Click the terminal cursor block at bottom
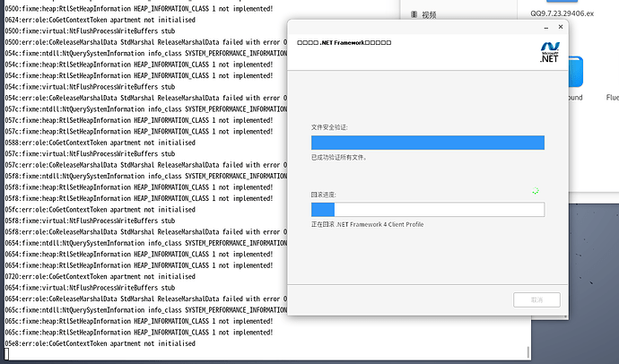Image resolution: width=619 pixels, height=364 pixels. click(6, 354)
